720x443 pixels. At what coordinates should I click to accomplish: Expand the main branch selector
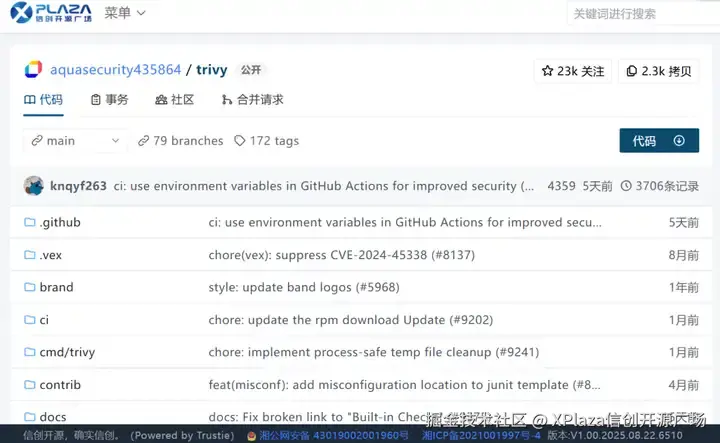pos(75,141)
